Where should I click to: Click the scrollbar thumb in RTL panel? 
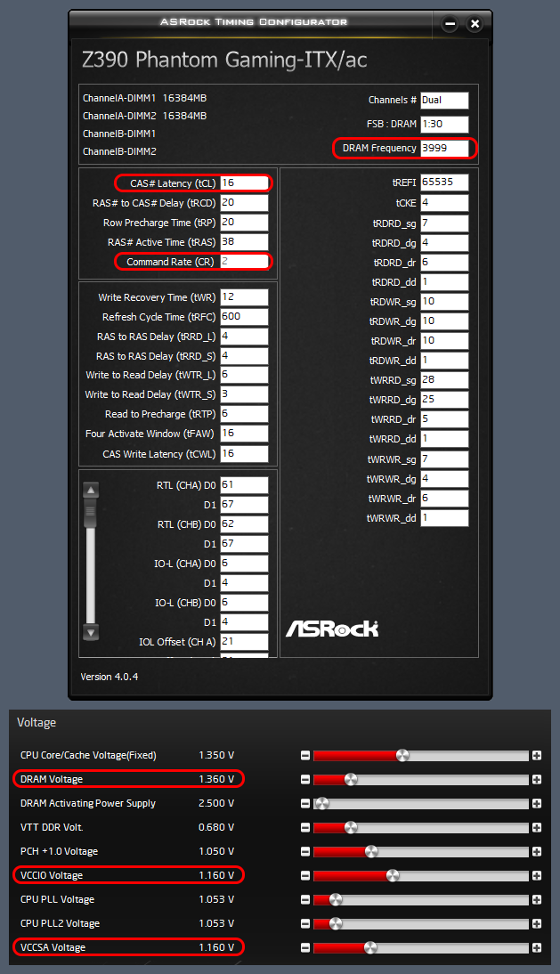91,512
